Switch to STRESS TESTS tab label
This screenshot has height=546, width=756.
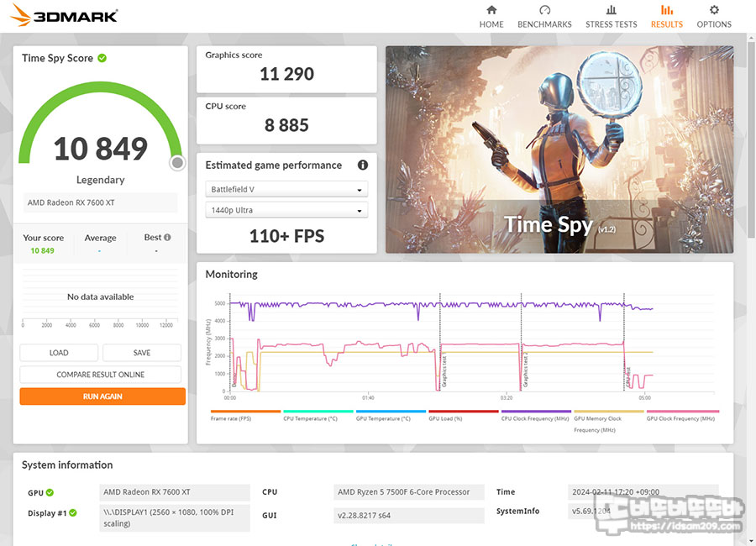(x=611, y=24)
